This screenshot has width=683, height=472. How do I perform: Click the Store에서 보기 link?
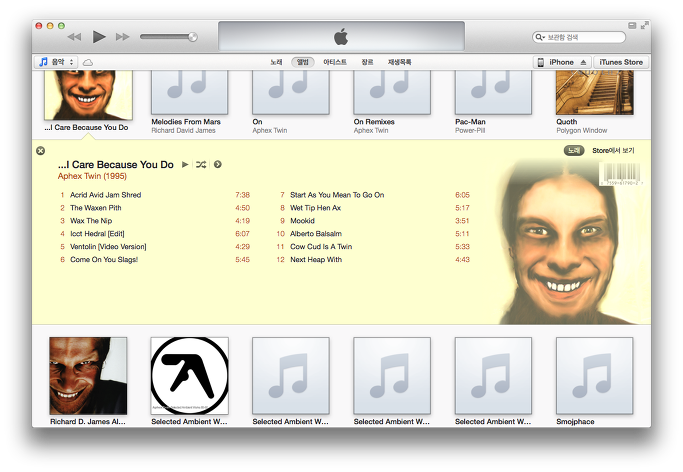(613, 151)
